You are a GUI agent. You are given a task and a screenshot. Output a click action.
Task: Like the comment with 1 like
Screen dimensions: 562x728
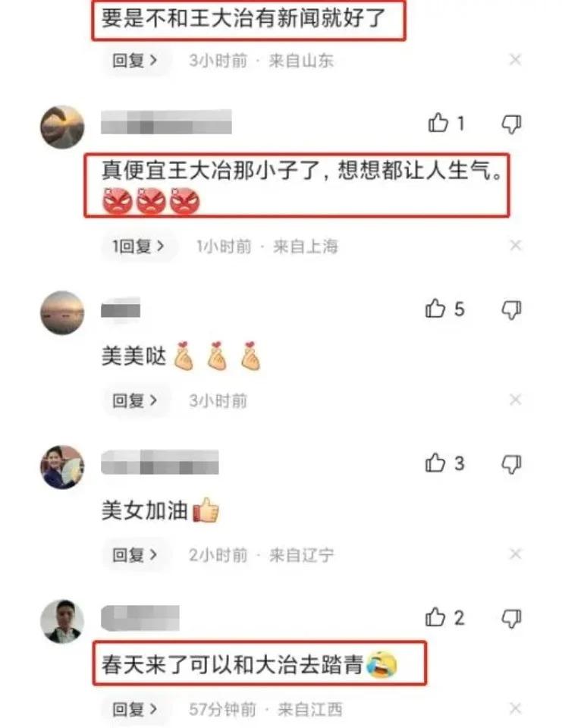pyautogui.click(x=438, y=123)
